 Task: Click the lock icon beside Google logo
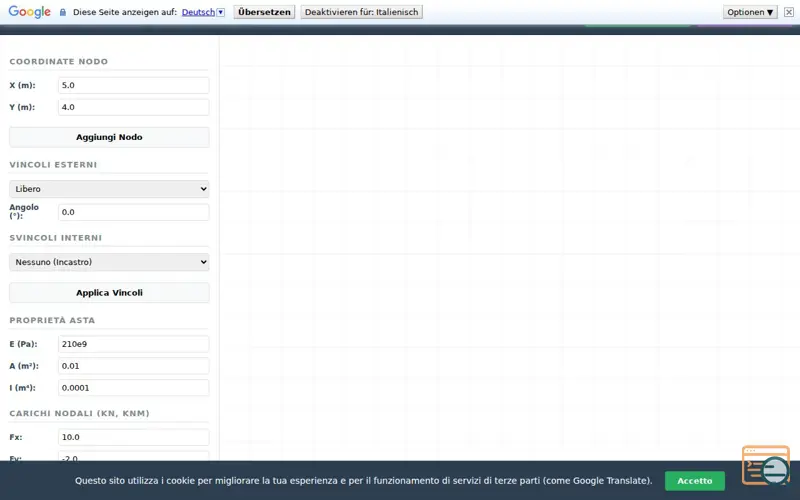tap(63, 12)
